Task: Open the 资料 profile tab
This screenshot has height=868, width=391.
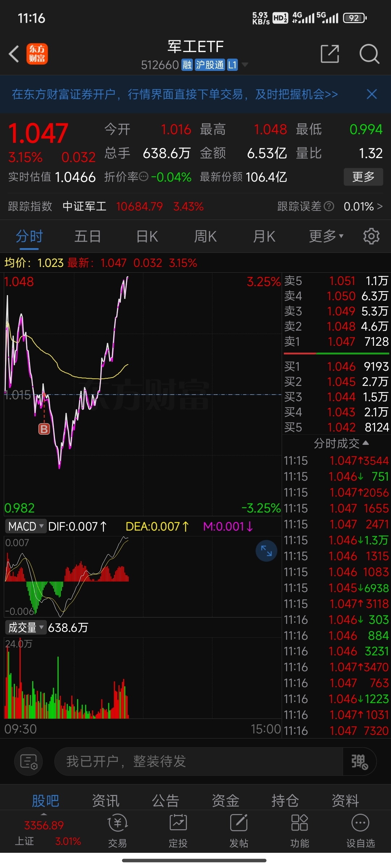Action: 345,800
